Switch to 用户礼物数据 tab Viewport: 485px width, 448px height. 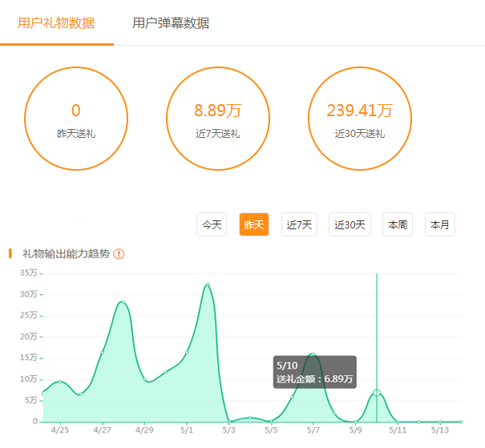56,23
